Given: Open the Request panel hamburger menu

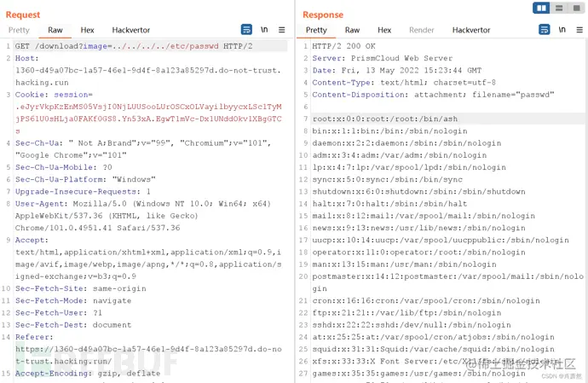Looking at the screenshot, I should click(281, 30).
